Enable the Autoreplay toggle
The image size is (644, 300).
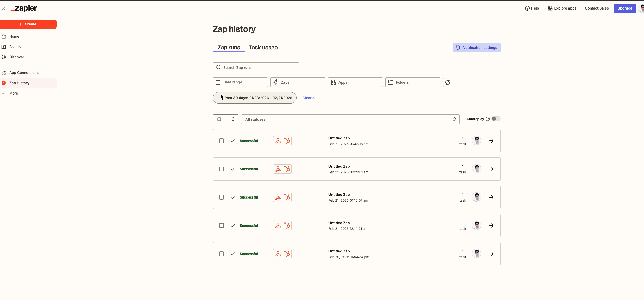(x=495, y=119)
